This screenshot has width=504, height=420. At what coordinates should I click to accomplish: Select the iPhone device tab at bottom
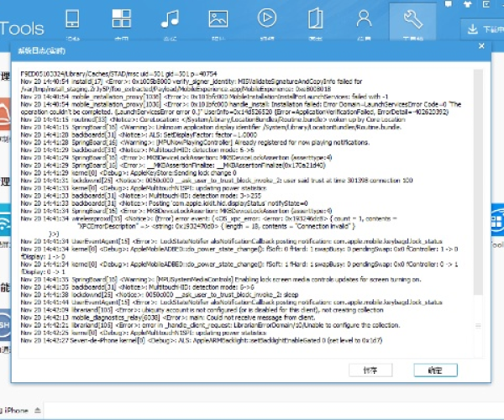(x=15, y=410)
